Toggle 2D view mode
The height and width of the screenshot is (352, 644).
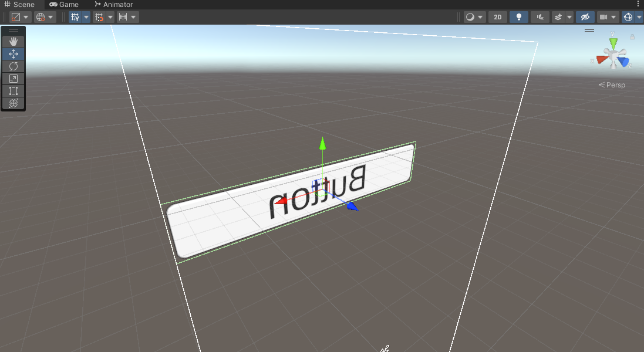click(498, 17)
